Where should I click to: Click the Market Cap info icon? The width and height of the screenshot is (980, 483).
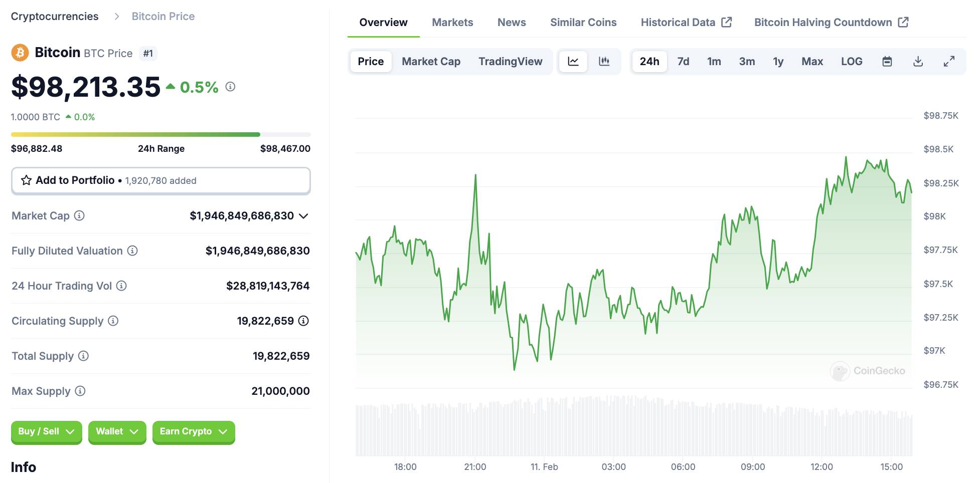(79, 215)
